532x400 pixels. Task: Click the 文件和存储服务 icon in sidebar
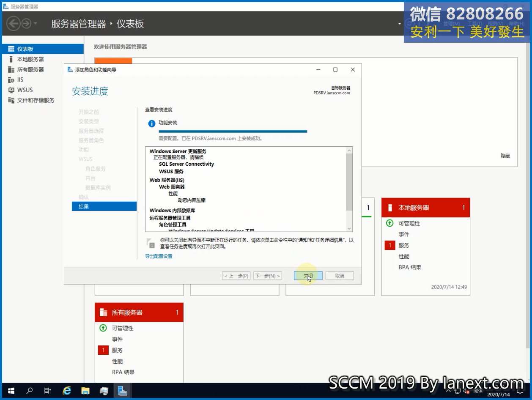coord(11,100)
